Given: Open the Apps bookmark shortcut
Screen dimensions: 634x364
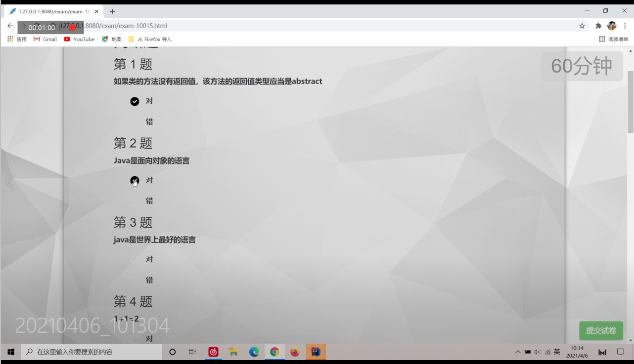Looking at the screenshot, I should pyautogui.click(x=17, y=40).
